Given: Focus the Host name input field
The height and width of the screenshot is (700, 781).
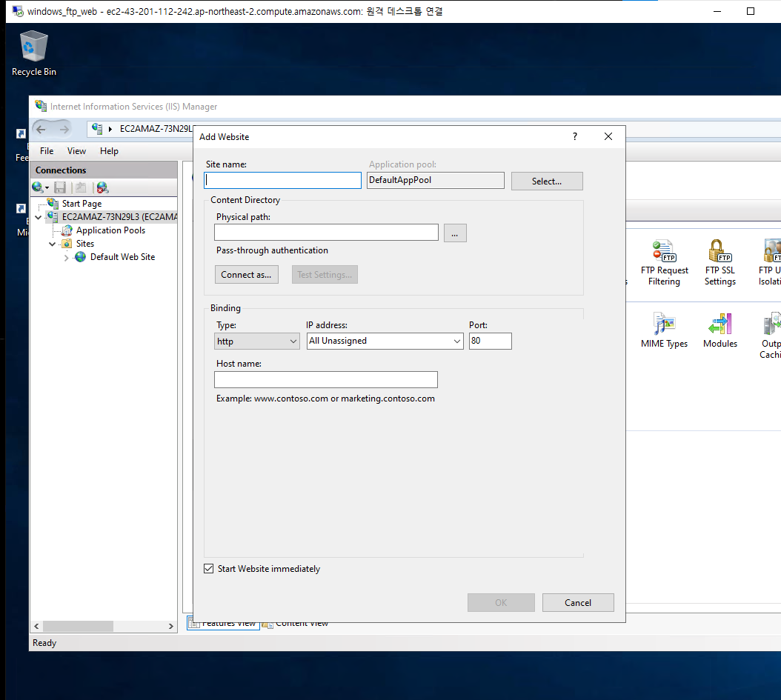Looking at the screenshot, I should [326, 380].
